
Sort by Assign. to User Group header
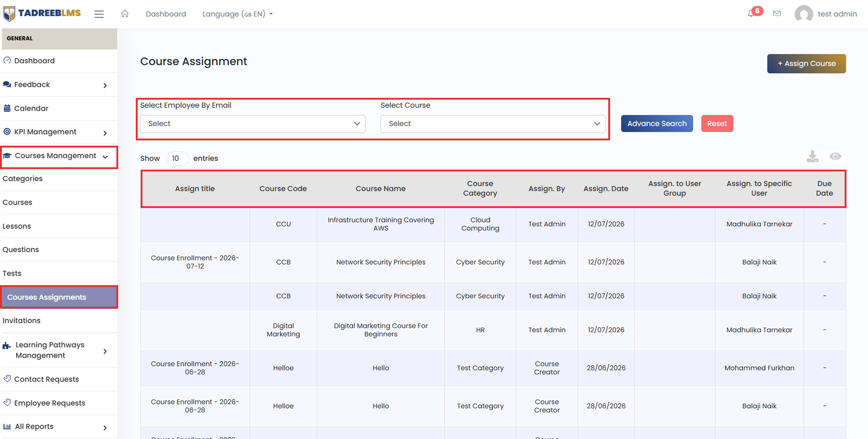coord(675,188)
